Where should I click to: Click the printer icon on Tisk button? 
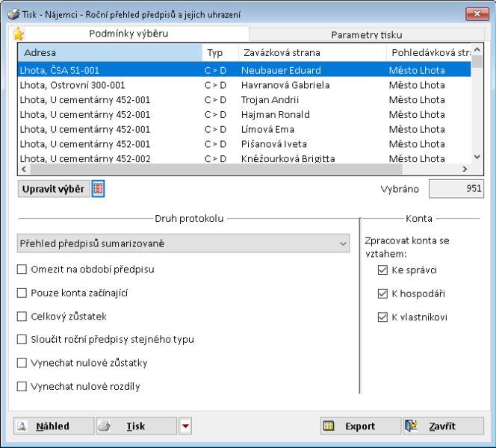pos(105,426)
